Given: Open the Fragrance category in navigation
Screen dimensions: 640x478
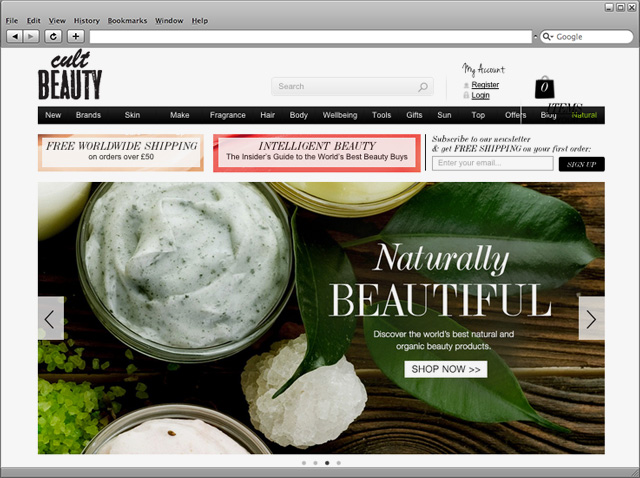Looking at the screenshot, I should tap(227, 115).
